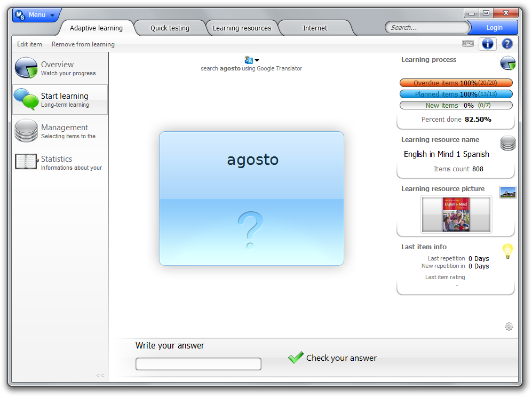Click the Learning resource picture icon
The image size is (532, 396).
[507, 192]
